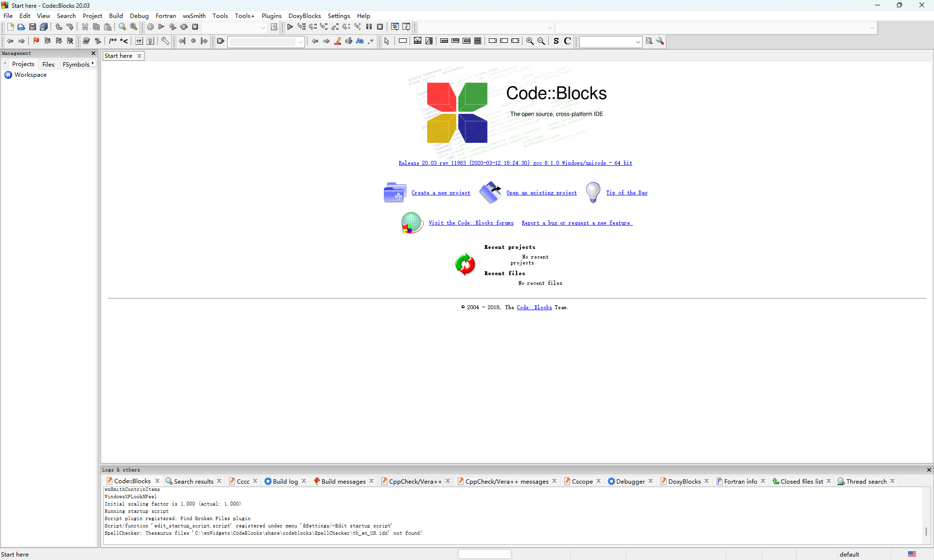
Task: Open the debugger Various info dropdown
Action: click(x=406, y=27)
